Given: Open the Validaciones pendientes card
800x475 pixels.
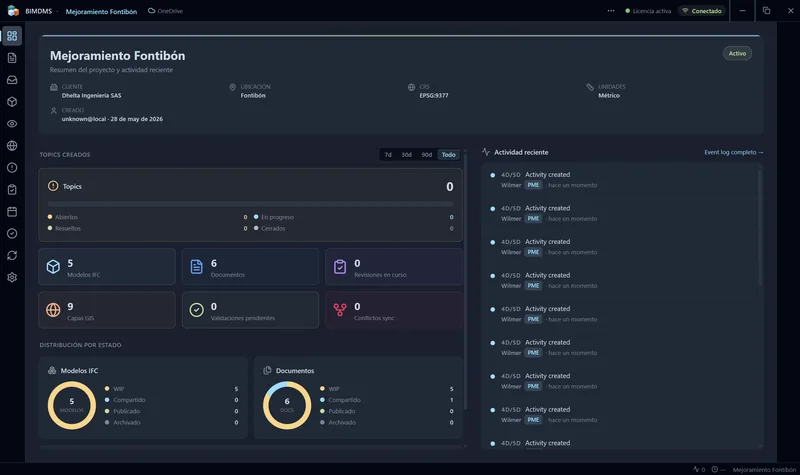Looking at the screenshot, I should [x=251, y=310].
